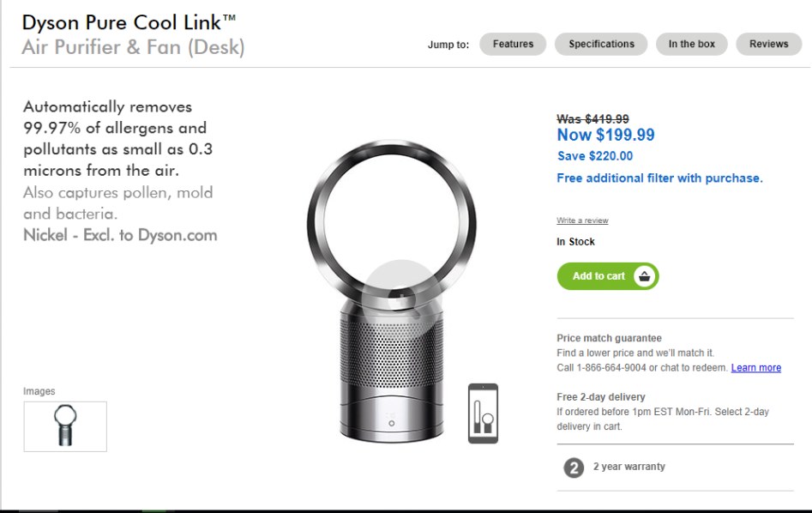Add the Dyson purifier to cart
Image resolution: width=812 pixels, height=513 pixels.
pos(608,276)
